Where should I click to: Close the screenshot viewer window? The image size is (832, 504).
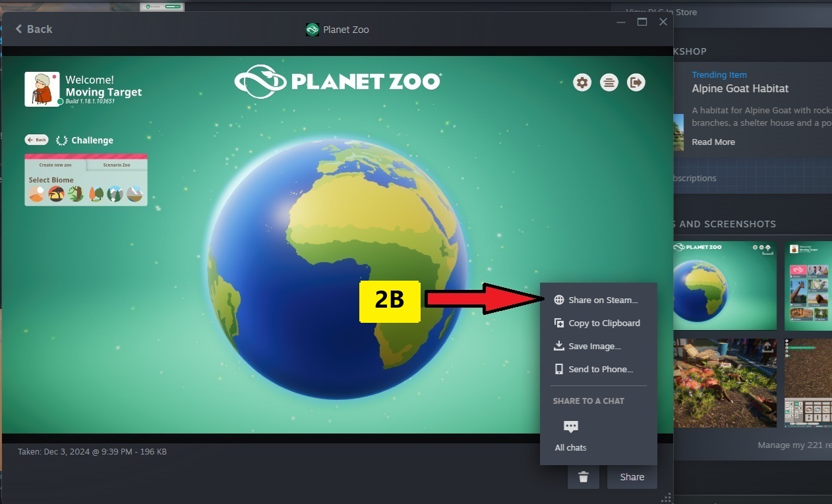point(663,22)
